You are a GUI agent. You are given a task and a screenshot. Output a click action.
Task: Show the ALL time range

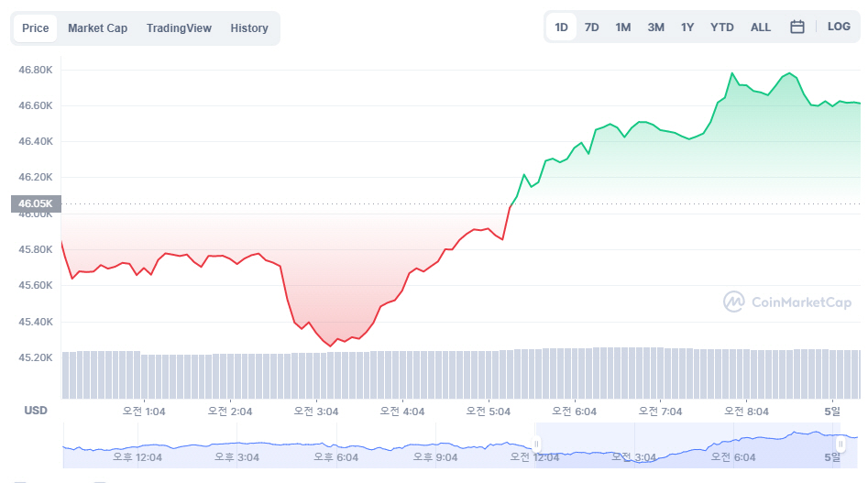pyautogui.click(x=761, y=27)
